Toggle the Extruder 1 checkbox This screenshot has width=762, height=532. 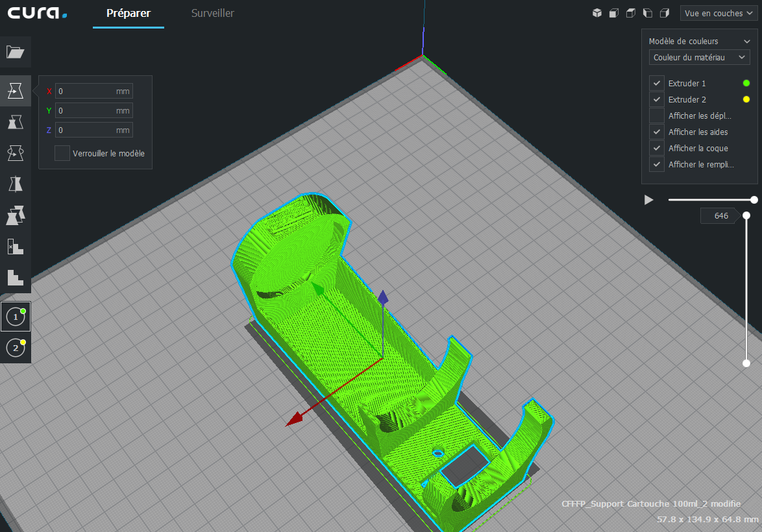point(657,83)
